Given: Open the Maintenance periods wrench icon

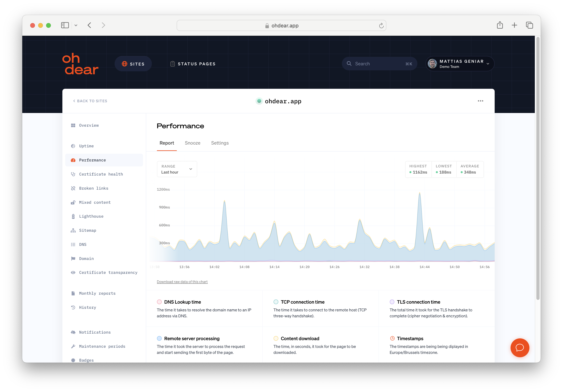Looking at the screenshot, I should [x=73, y=346].
